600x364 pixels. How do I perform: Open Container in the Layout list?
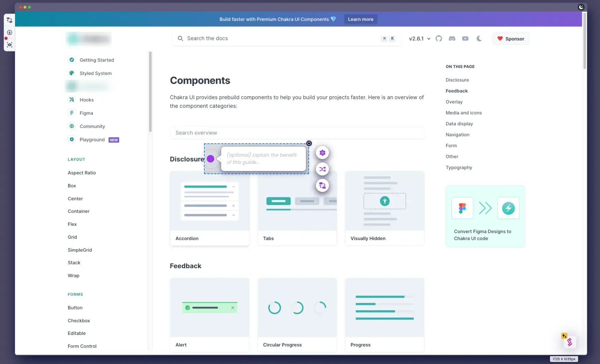[79, 211]
